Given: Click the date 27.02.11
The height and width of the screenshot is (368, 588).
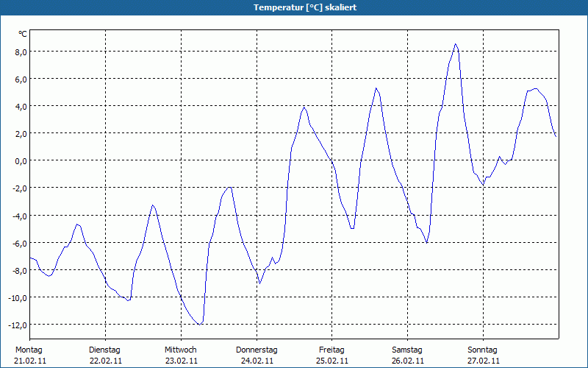Looking at the screenshot, I should click(x=484, y=361).
